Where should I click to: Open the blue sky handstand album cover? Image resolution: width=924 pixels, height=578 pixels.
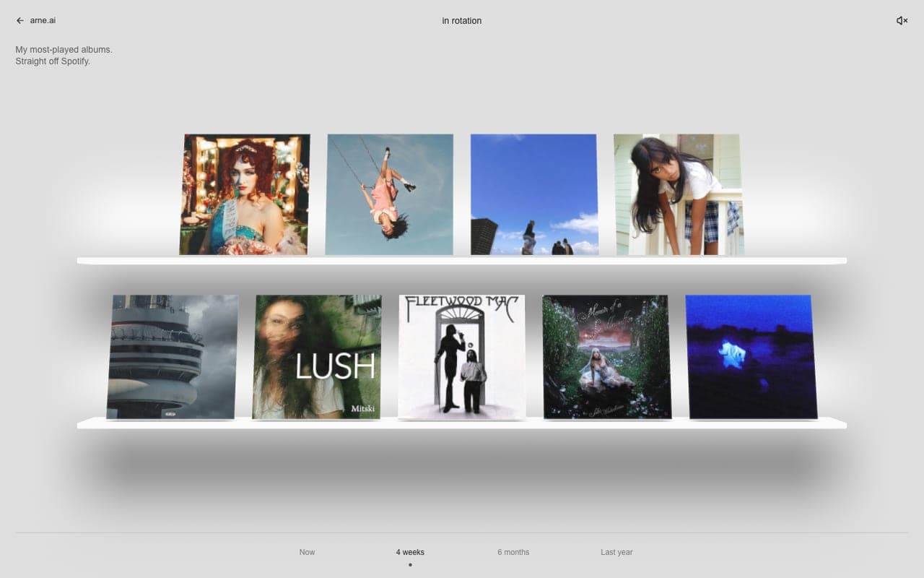coord(534,194)
